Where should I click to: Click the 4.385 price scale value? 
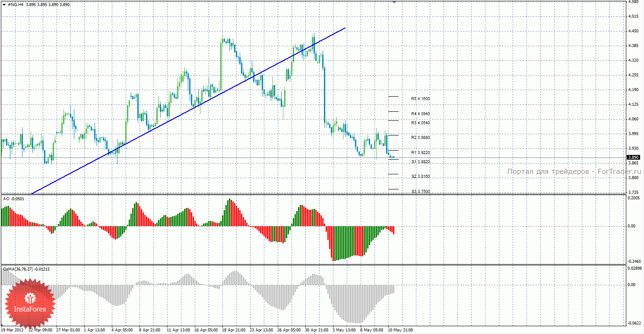pos(634,46)
